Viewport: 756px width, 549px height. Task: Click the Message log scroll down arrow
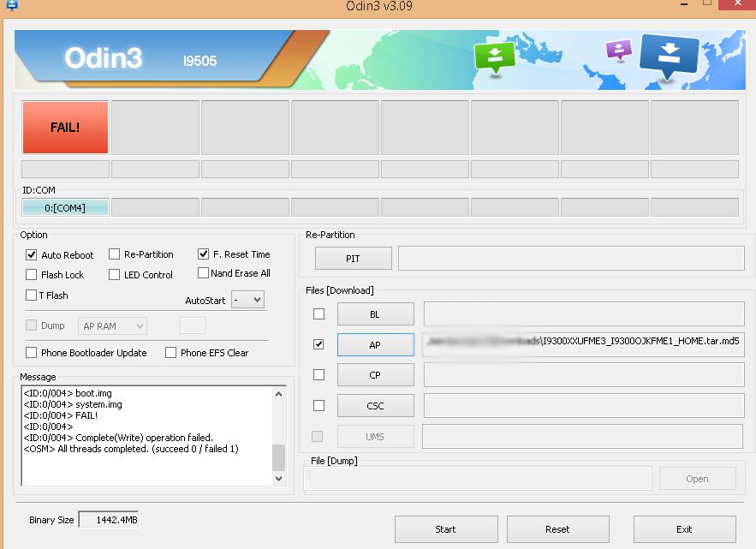(x=278, y=479)
